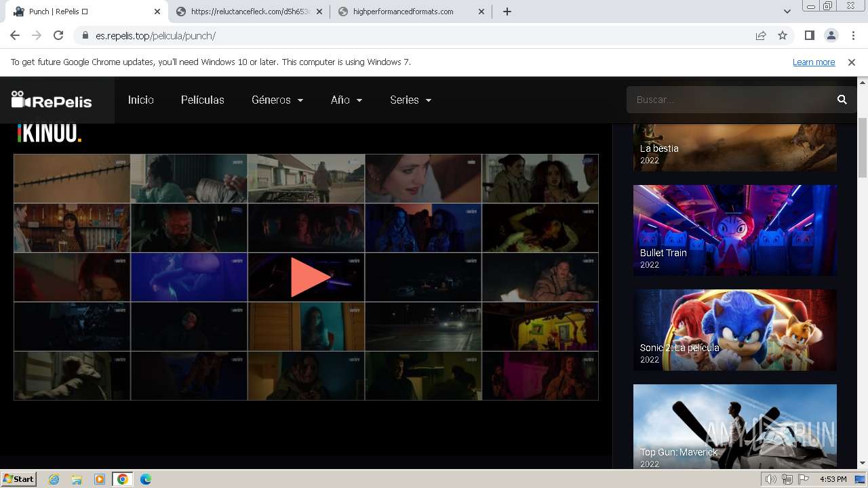
Task: Bookmark this page with star icon
Action: tap(783, 35)
